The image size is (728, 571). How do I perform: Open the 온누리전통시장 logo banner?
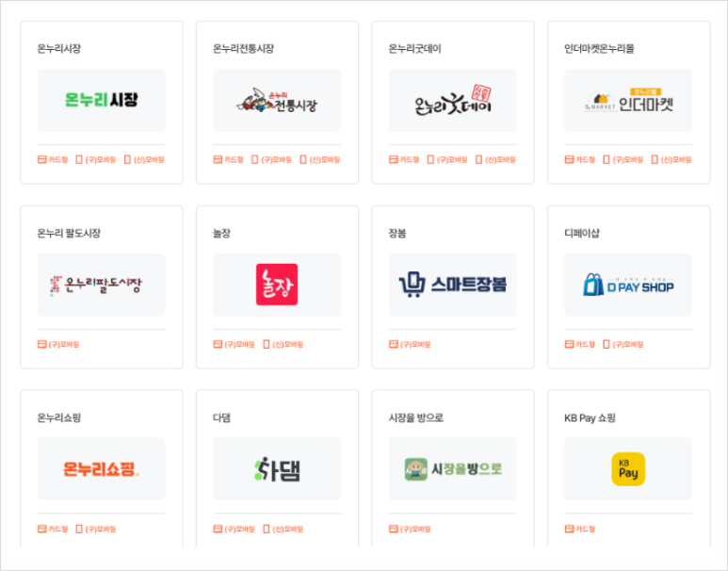point(277,100)
